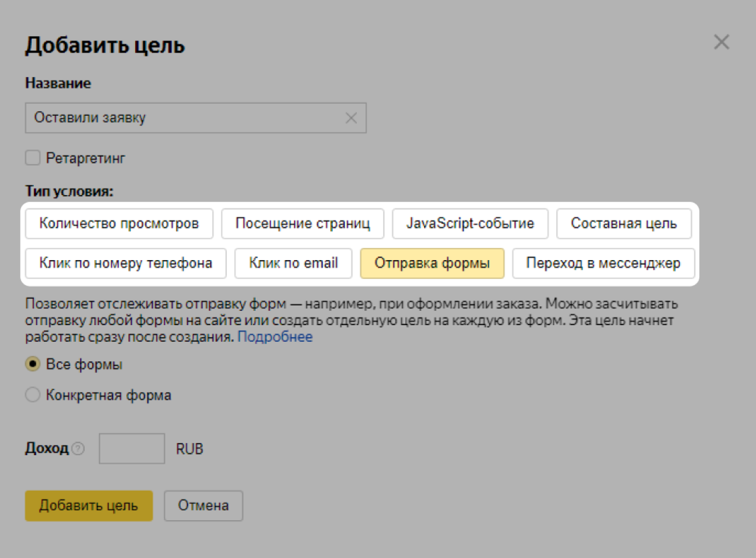Open the Подробнее link
Image resolution: width=756 pixels, height=558 pixels.
click(275, 337)
